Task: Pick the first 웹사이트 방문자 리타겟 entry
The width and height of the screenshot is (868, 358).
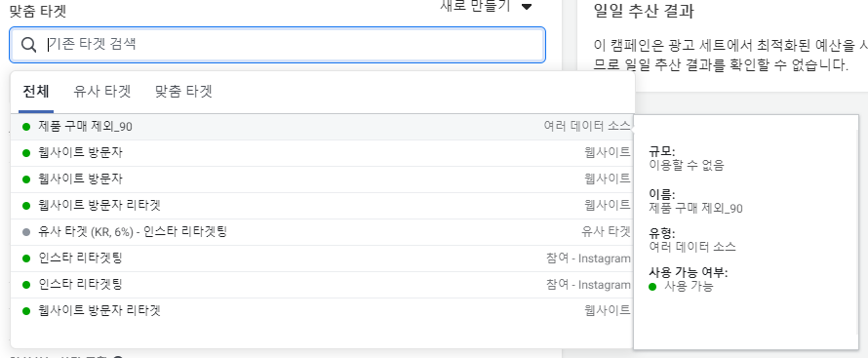Action: 322,205
